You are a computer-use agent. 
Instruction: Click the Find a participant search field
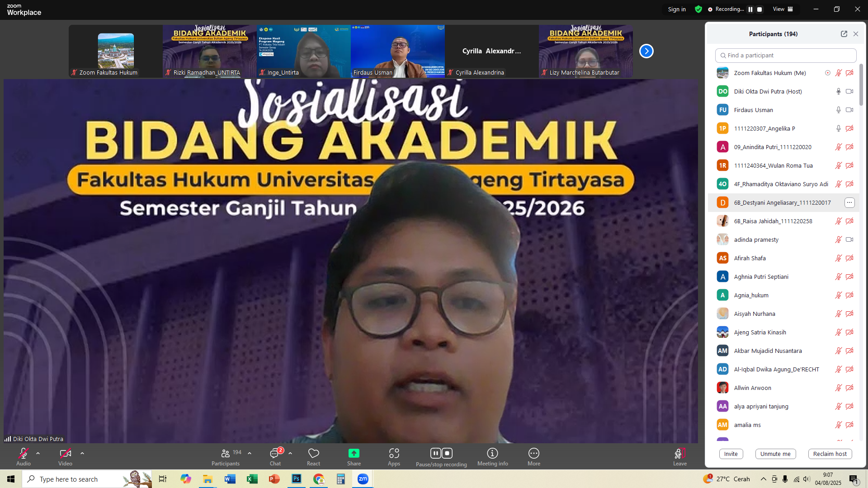[x=786, y=56]
